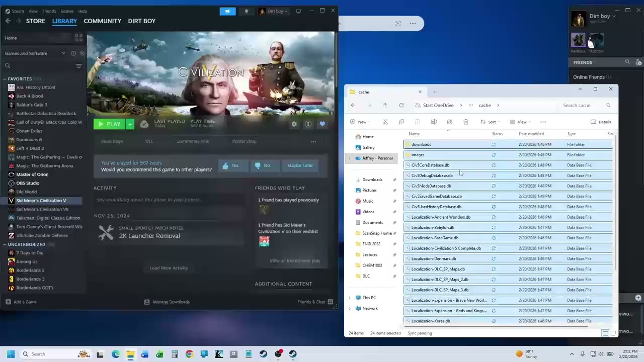Open Civilization V game settings gear
Image resolution: width=644 pixels, height=362 pixels.
pyautogui.click(x=294, y=124)
